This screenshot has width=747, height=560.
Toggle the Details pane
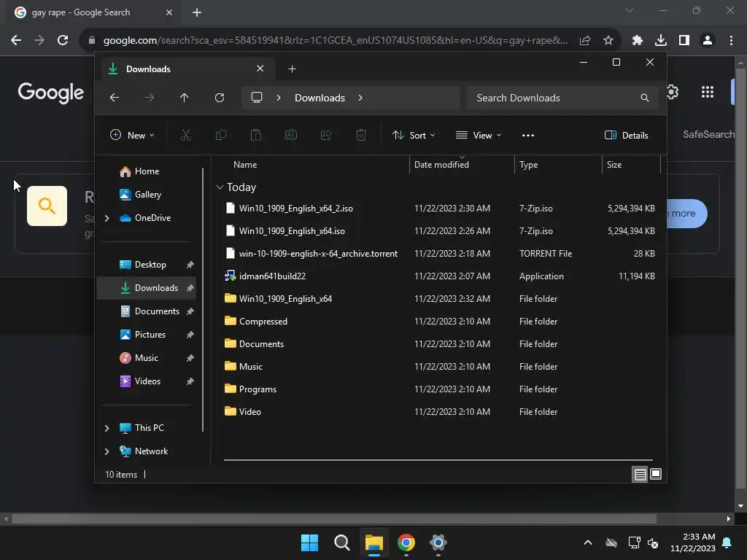[626, 135]
